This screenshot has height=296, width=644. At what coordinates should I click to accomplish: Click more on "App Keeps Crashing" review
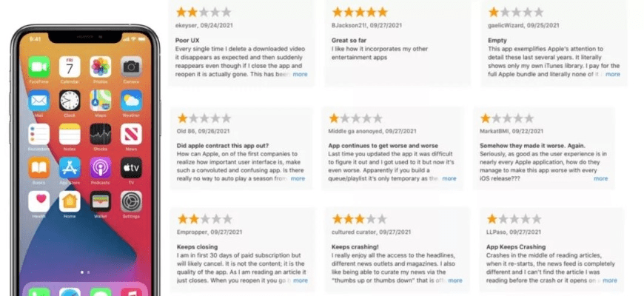[x=609, y=280]
